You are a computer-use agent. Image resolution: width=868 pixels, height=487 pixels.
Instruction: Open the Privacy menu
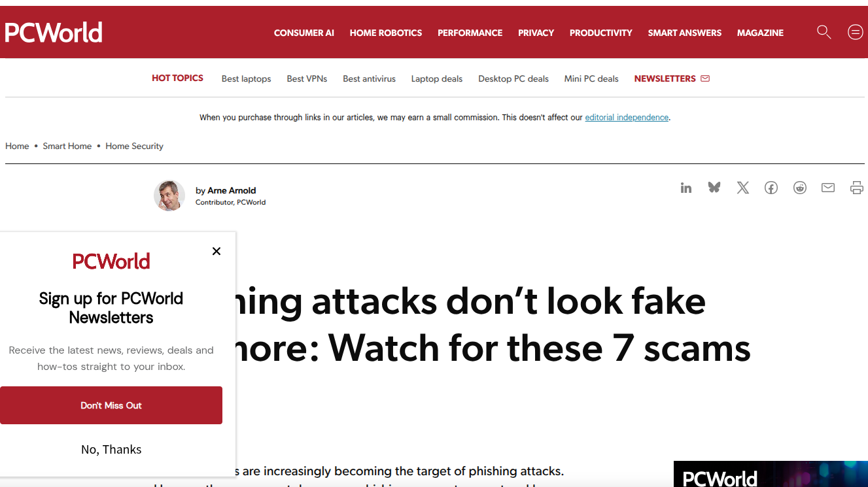(536, 33)
